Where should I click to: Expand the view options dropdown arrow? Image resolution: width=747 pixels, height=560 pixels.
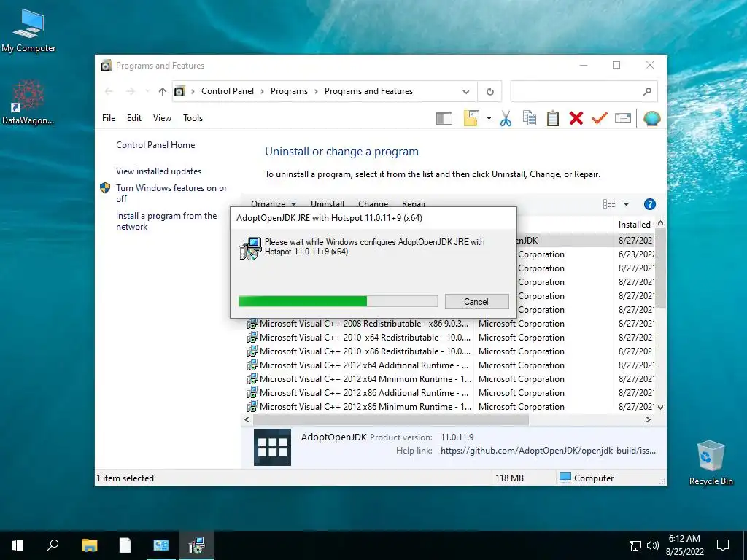point(626,204)
